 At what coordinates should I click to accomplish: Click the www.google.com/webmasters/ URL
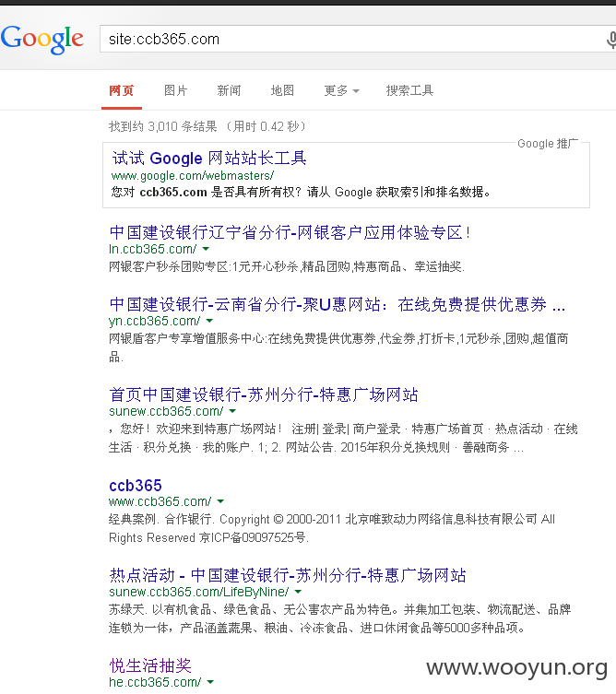point(193,176)
